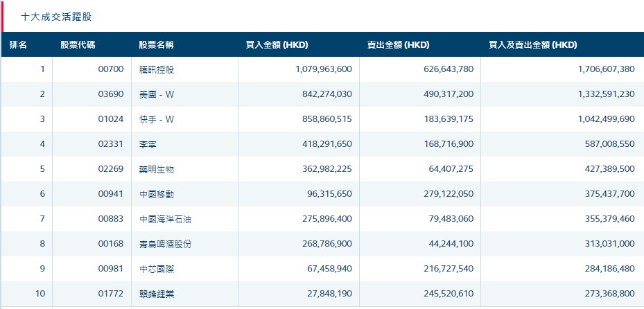Click stock name 中芯國際

click(157, 270)
